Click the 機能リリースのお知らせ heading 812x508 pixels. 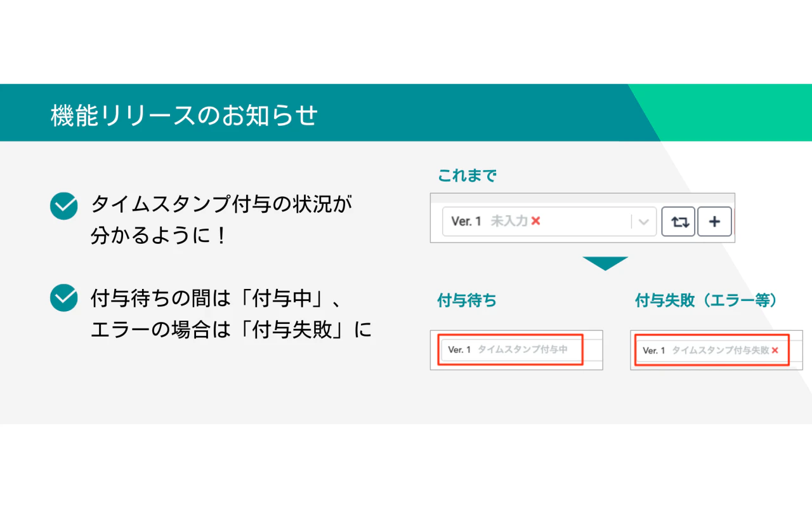tap(184, 116)
